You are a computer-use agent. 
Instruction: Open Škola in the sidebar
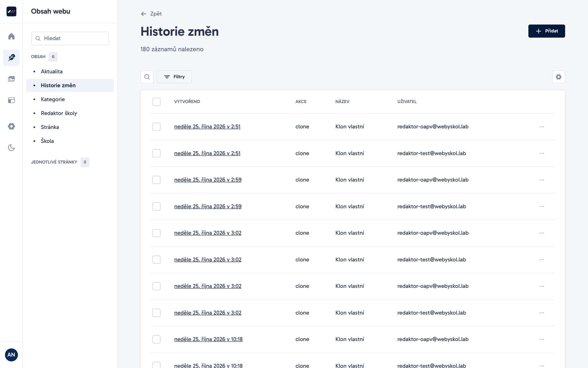70,141
